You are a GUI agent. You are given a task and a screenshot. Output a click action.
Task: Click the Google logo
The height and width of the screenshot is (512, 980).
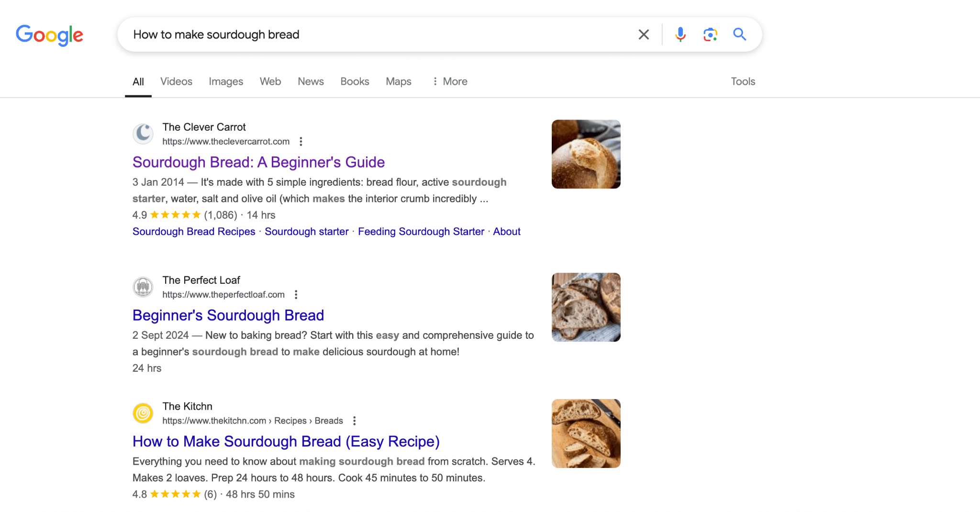pos(49,34)
